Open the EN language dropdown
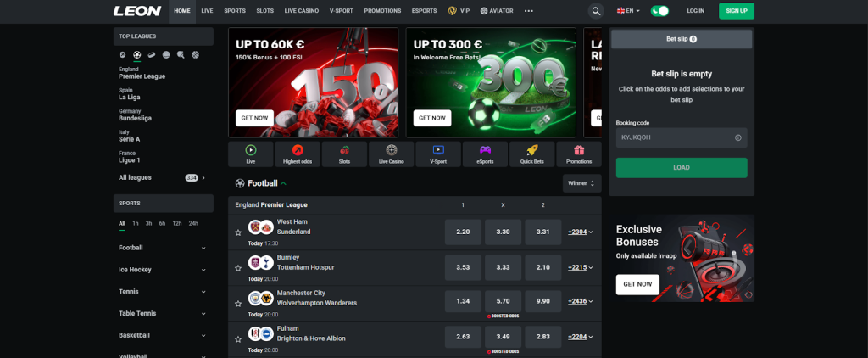This screenshot has width=868, height=358. tap(628, 11)
